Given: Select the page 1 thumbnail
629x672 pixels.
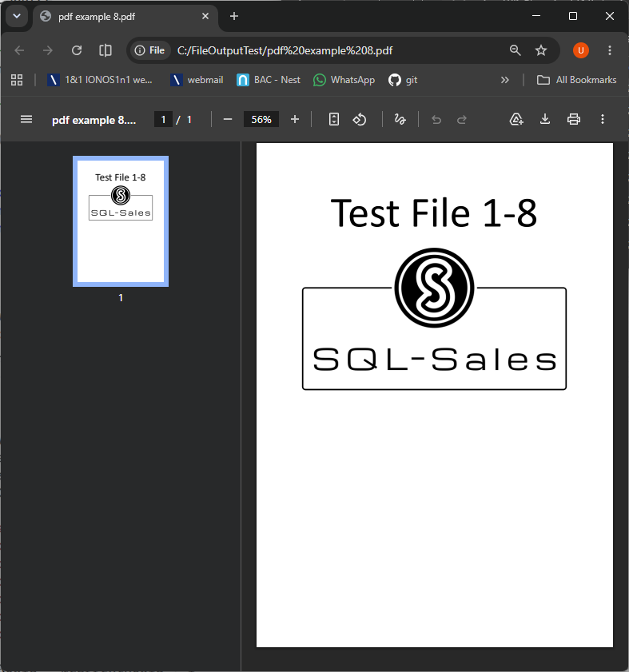Looking at the screenshot, I should click(x=121, y=221).
